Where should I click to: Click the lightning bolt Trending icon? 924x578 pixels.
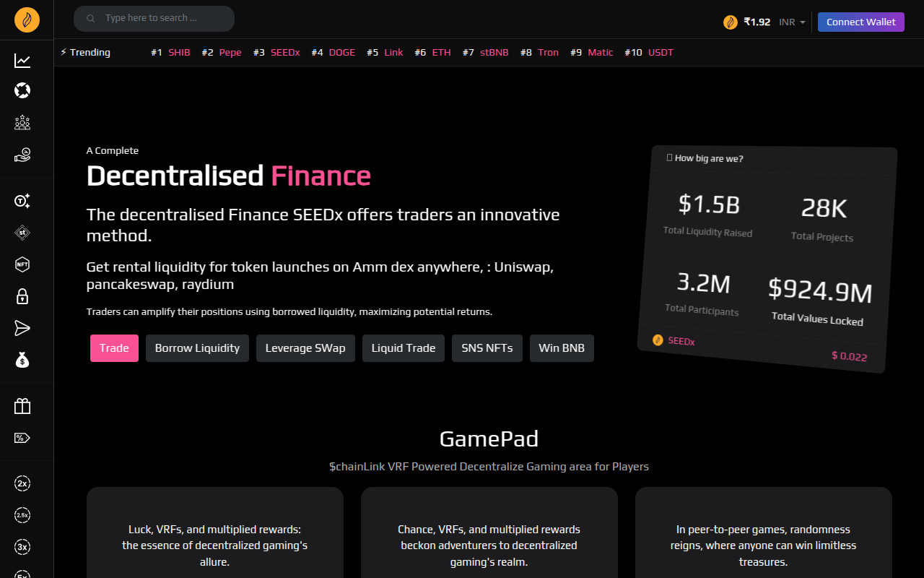pyautogui.click(x=64, y=52)
